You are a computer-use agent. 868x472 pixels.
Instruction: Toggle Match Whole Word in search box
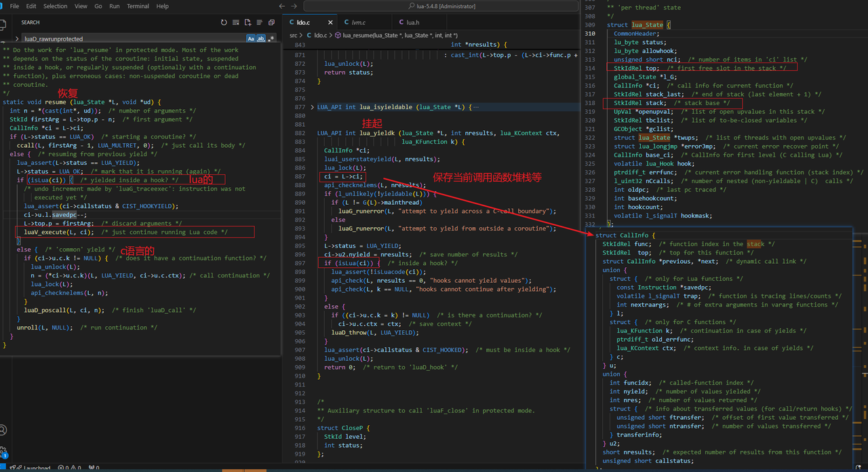point(261,39)
